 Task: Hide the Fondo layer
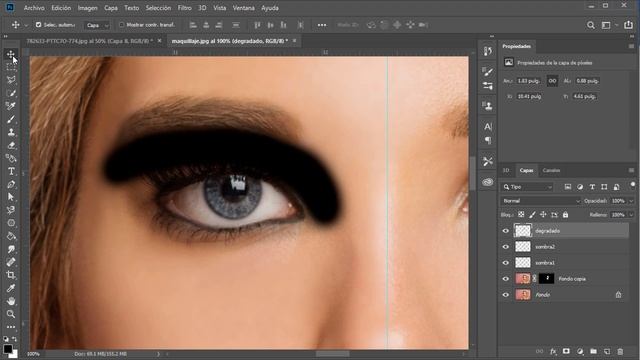(506, 295)
